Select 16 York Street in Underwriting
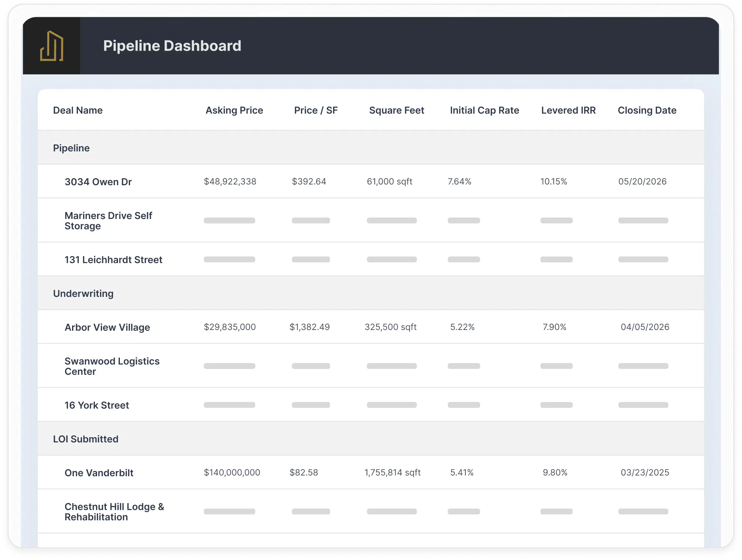The height and width of the screenshot is (560, 742). [x=97, y=405]
